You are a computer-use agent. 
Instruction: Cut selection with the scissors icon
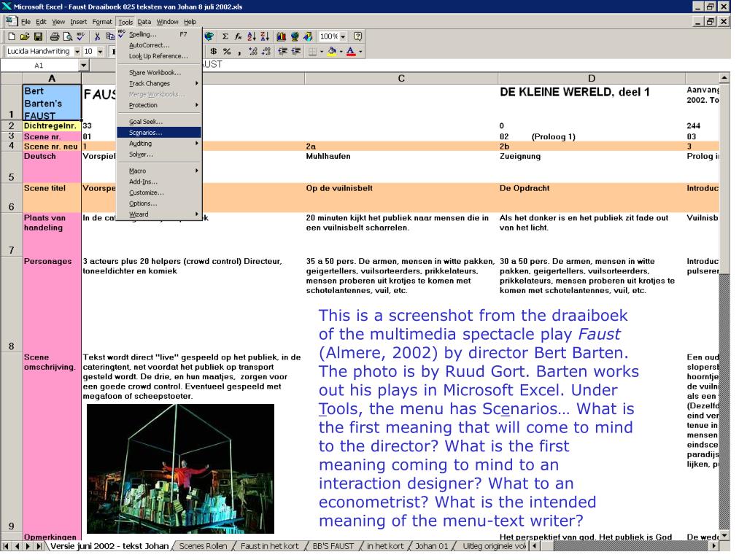tap(97, 36)
